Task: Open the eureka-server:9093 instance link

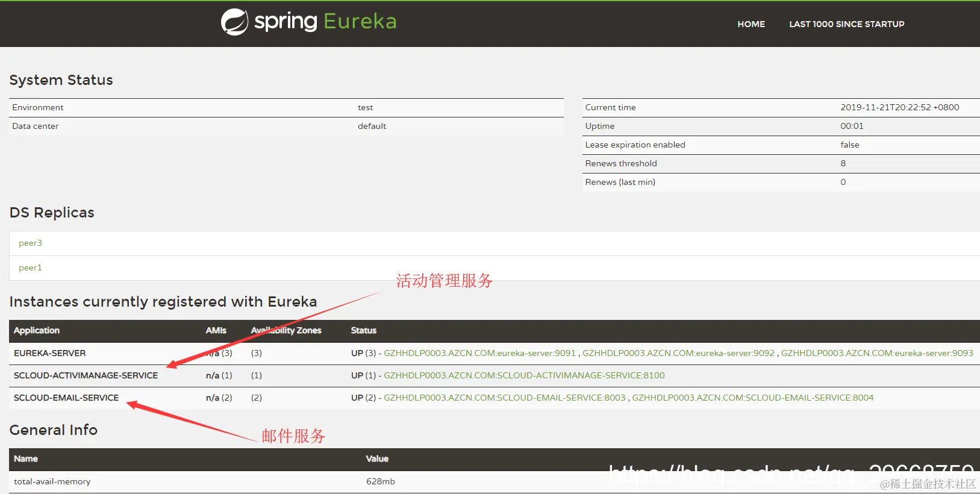Action: tap(877, 353)
